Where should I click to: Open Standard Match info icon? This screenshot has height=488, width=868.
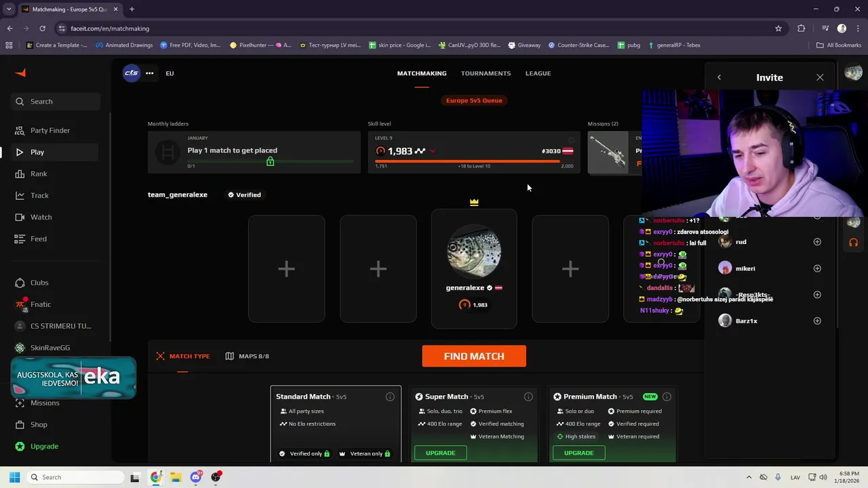point(390,396)
